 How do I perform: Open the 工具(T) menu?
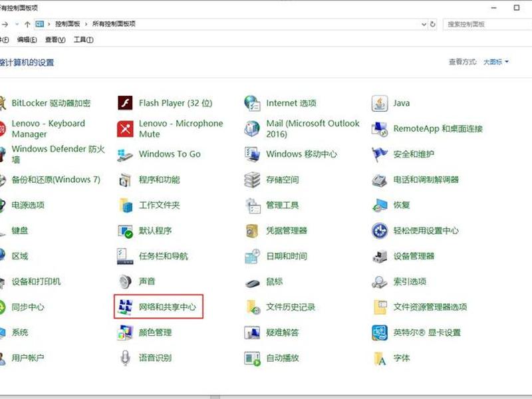point(84,40)
